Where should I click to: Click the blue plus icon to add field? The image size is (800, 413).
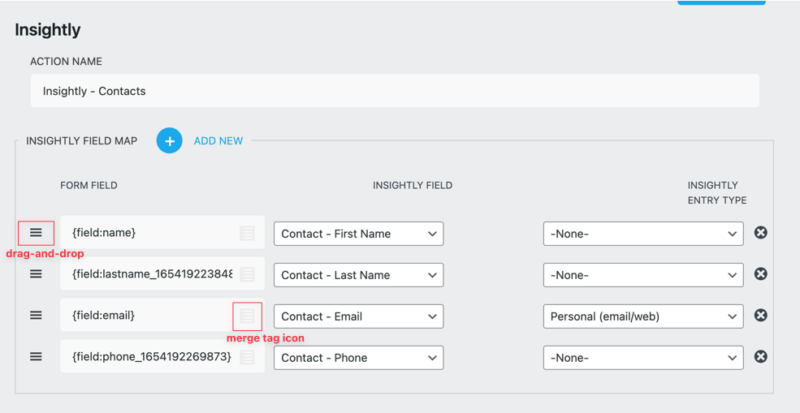click(169, 140)
